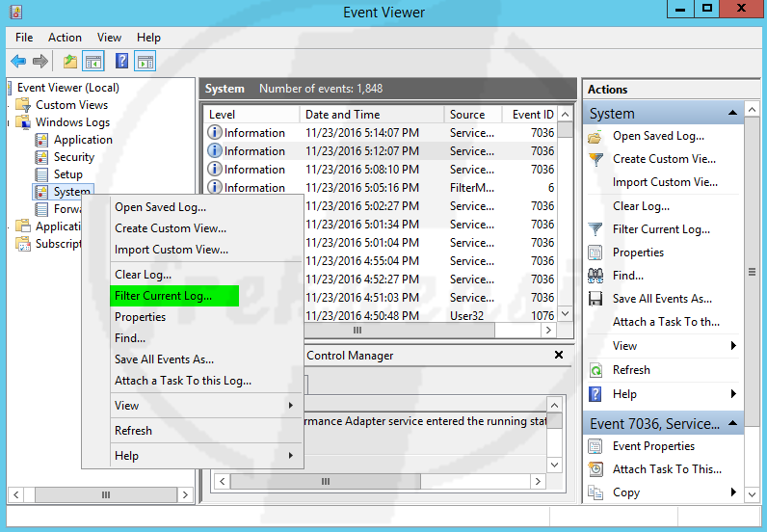The image size is (767, 532).
Task: Sort events by Level column header
Action: coord(251,115)
